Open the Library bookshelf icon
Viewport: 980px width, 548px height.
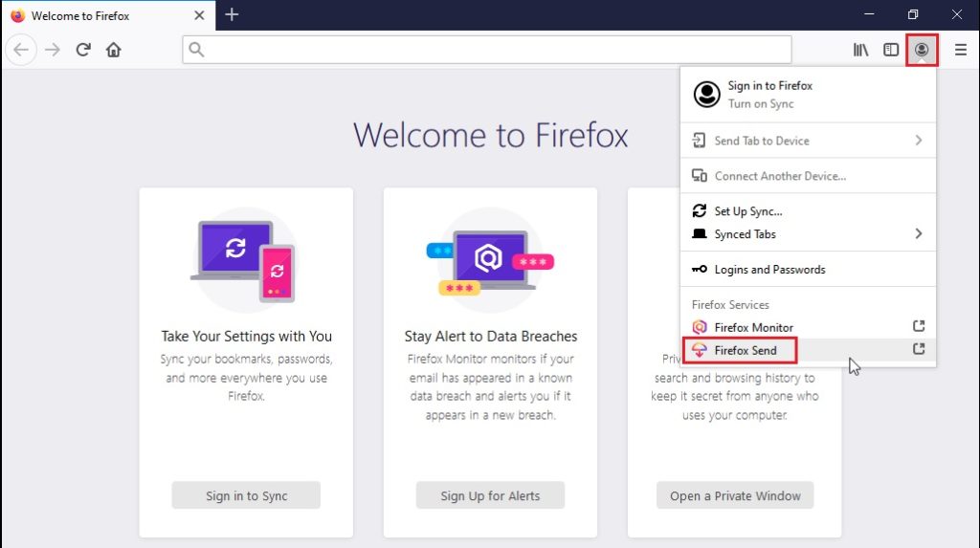point(860,50)
